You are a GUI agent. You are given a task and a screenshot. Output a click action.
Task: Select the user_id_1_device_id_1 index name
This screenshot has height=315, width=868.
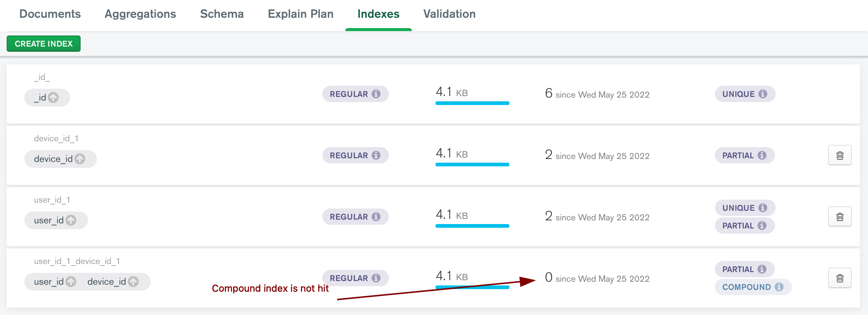click(x=77, y=261)
